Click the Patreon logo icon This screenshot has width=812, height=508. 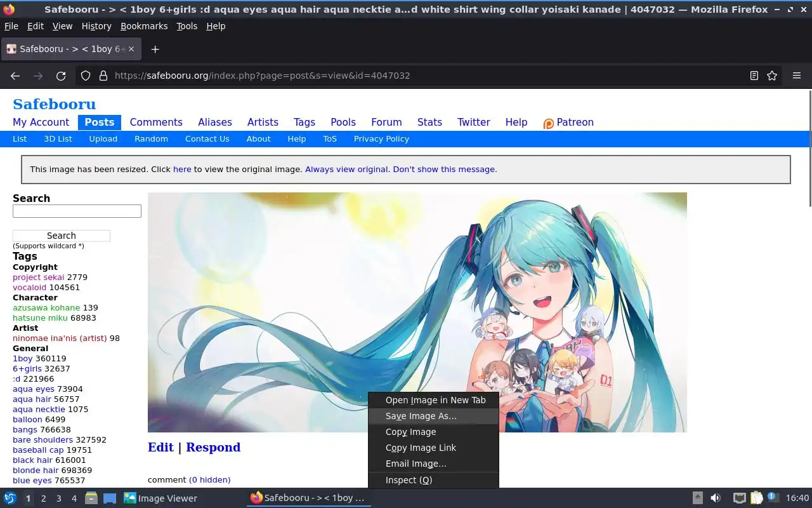coord(549,123)
